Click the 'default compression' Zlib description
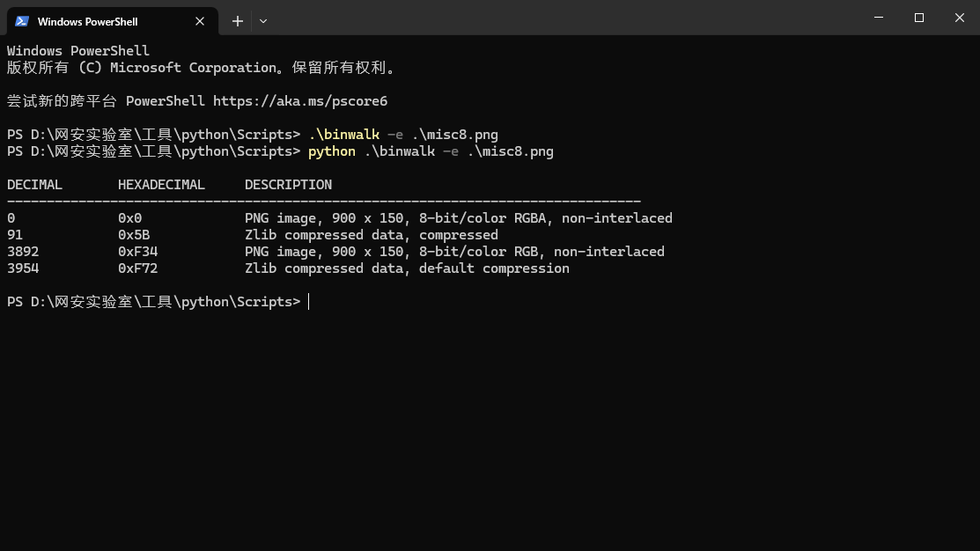The image size is (980, 551). pos(407,268)
